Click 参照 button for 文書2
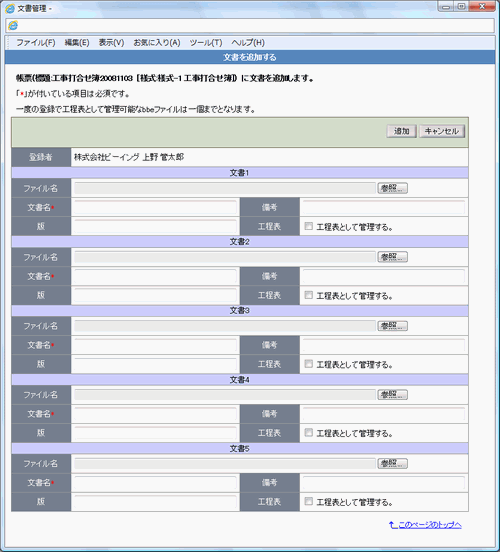 pos(393,257)
